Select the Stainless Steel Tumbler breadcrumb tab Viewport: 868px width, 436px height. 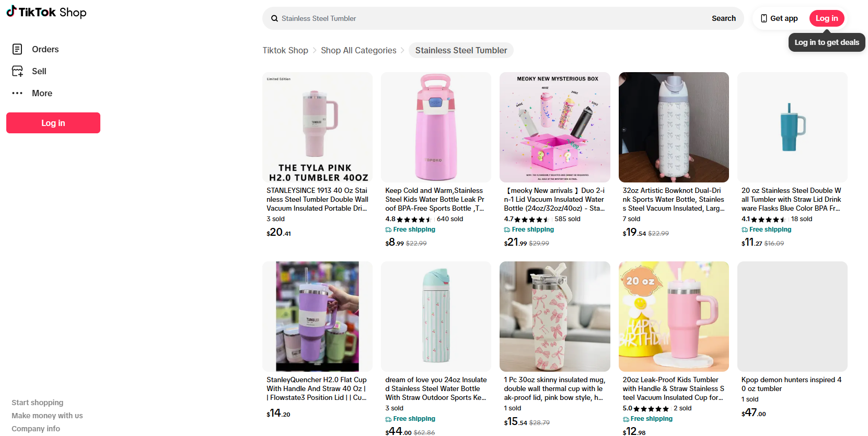pos(461,50)
